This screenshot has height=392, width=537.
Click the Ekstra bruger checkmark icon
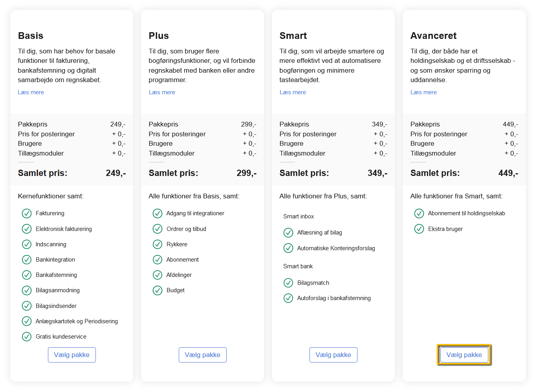click(x=419, y=229)
